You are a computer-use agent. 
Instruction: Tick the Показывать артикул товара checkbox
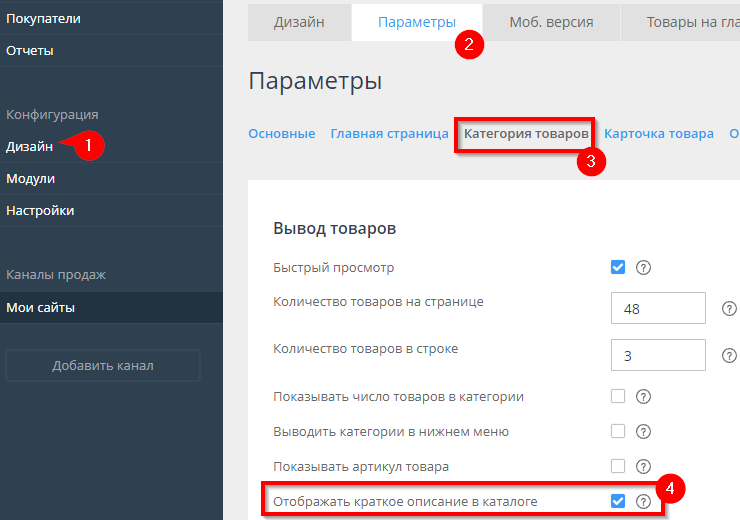[x=618, y=466]
